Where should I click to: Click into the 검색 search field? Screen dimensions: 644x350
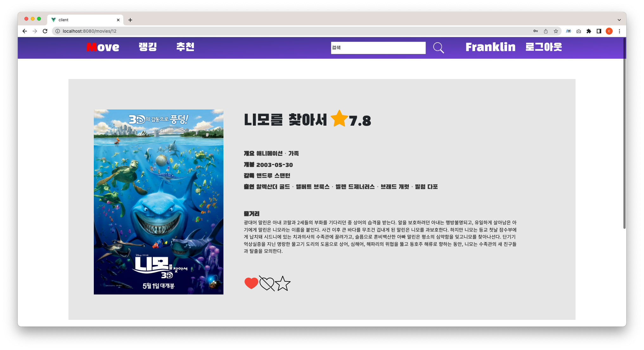378,48
